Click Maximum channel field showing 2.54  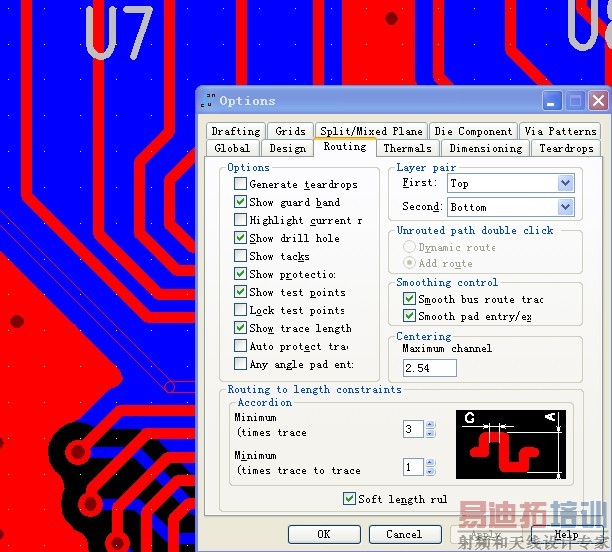tap(430, 368)
